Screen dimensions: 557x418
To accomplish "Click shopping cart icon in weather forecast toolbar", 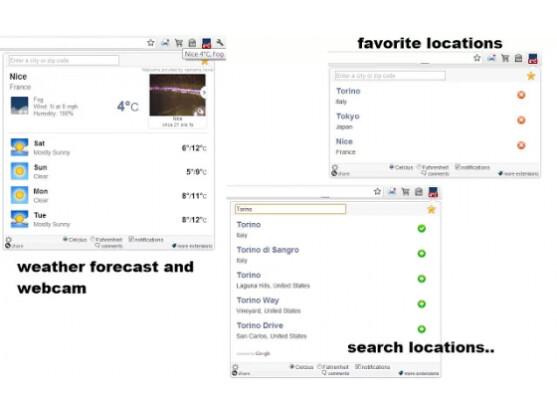I will [x=179, y=43].
